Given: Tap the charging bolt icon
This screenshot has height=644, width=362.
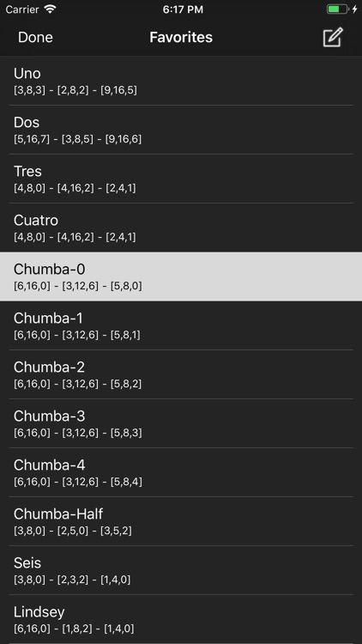Looking at the screenshot, I should (354, 9).
